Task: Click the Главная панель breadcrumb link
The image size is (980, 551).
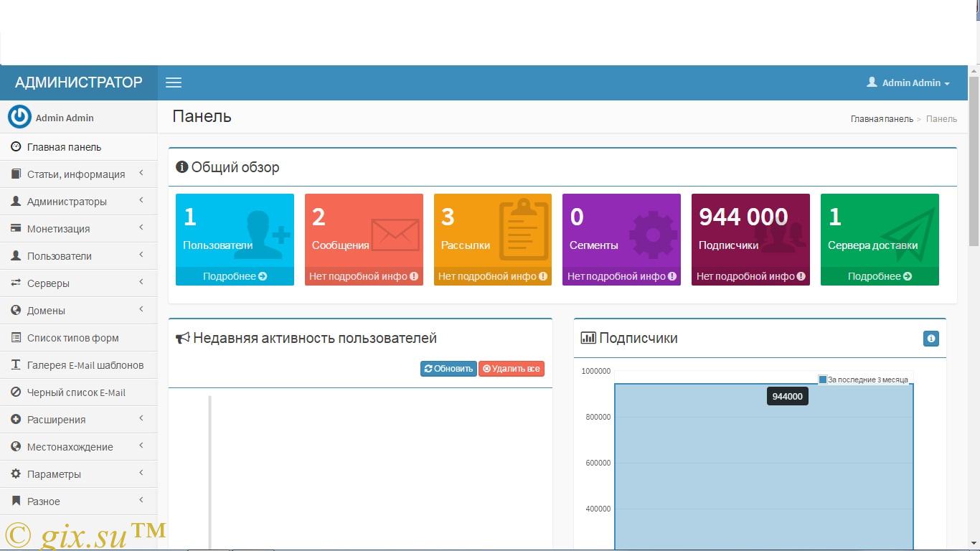Action: pyautogui.click(x=882, y=119)
